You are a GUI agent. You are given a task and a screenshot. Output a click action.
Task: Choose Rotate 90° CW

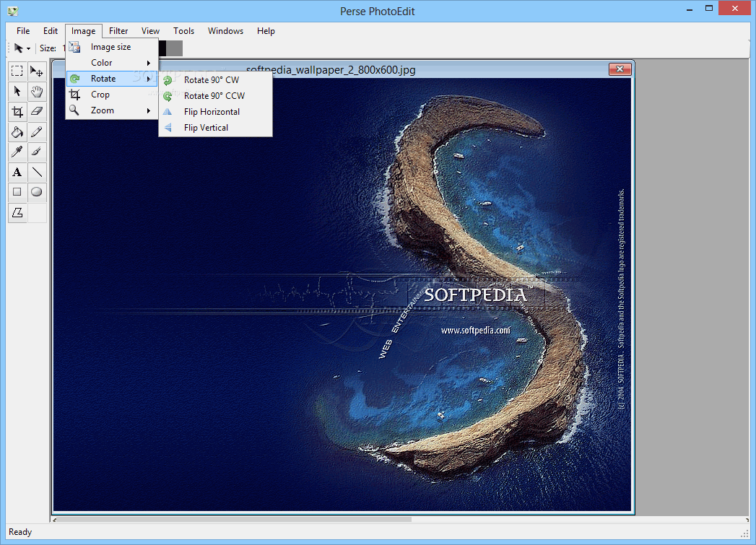pos(215,80)
